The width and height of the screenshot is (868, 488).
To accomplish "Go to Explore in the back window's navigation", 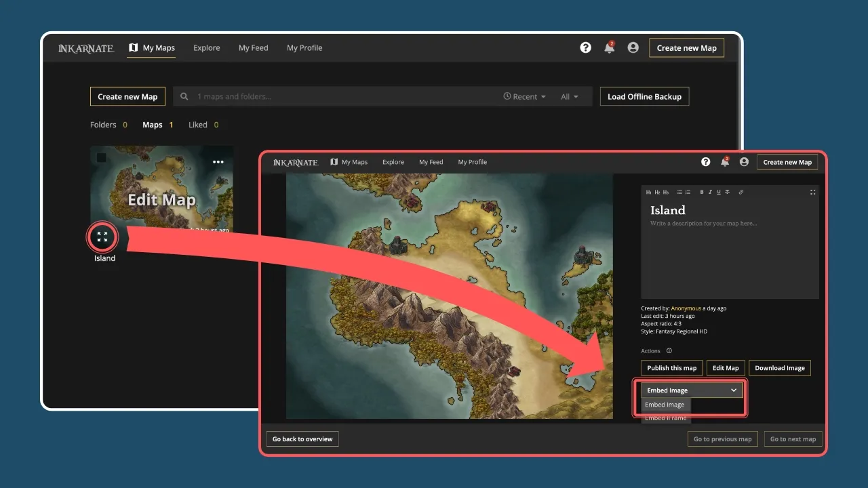I will 206,48.
